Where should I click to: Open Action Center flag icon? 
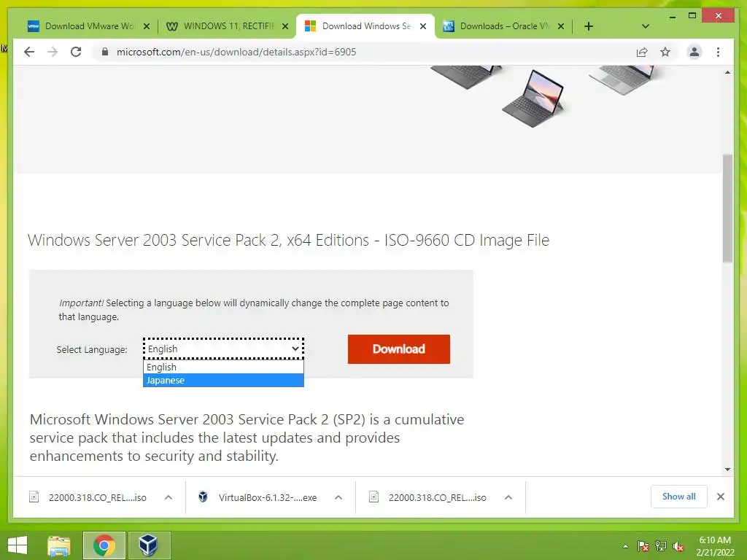(643, 547)
